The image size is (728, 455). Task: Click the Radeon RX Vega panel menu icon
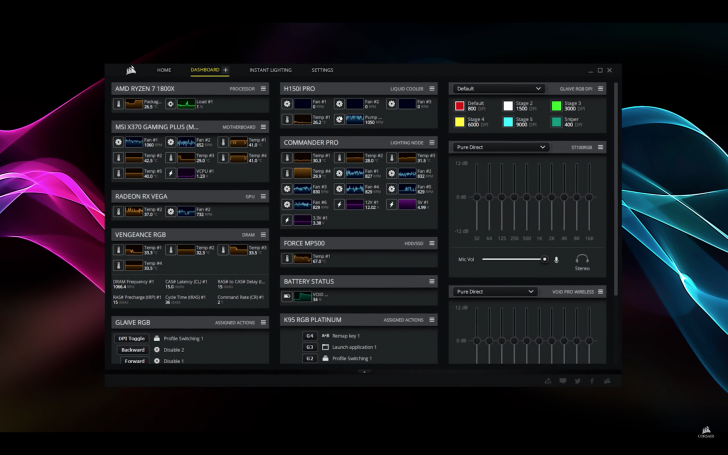(x=264, y=197)
